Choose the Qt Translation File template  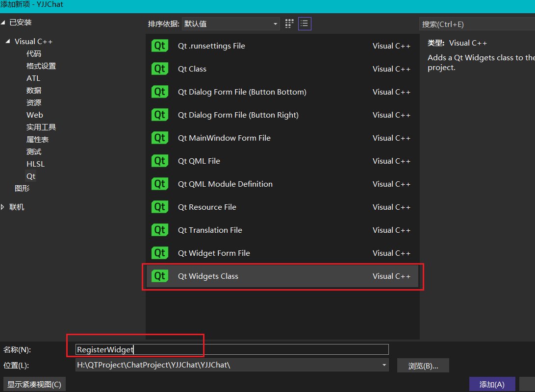282,230
